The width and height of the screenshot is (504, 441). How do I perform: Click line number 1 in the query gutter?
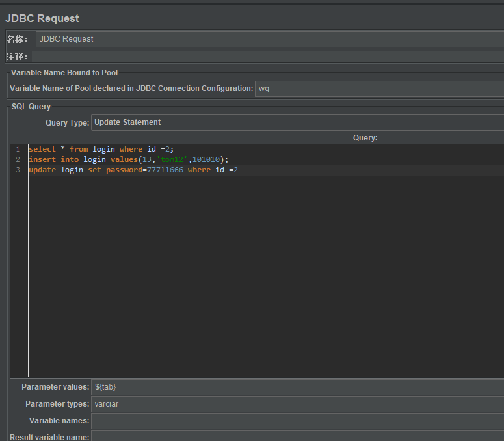(x=18, y=150)
